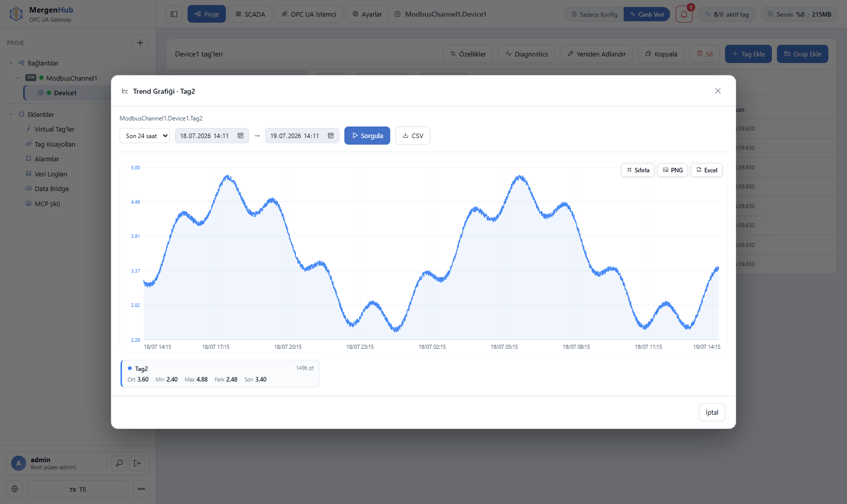
Task: Switch to the Proje tab
Action: coord(207,14)
